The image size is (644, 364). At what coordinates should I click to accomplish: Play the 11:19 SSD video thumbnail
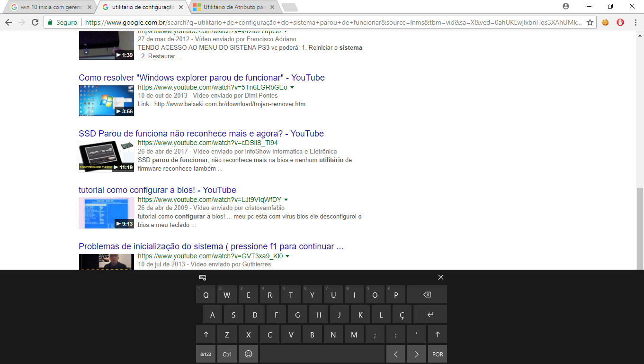[x=107, y=156]
